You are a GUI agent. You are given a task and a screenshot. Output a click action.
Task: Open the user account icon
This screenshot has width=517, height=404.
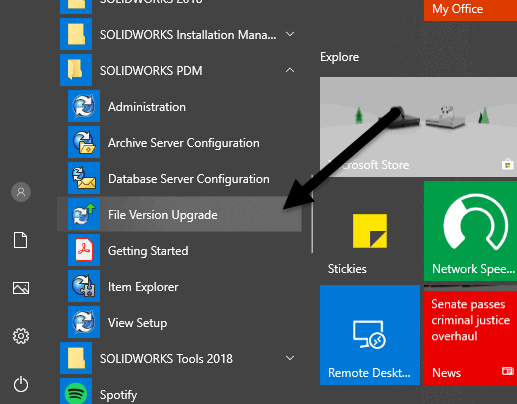[x=21, y=192]
